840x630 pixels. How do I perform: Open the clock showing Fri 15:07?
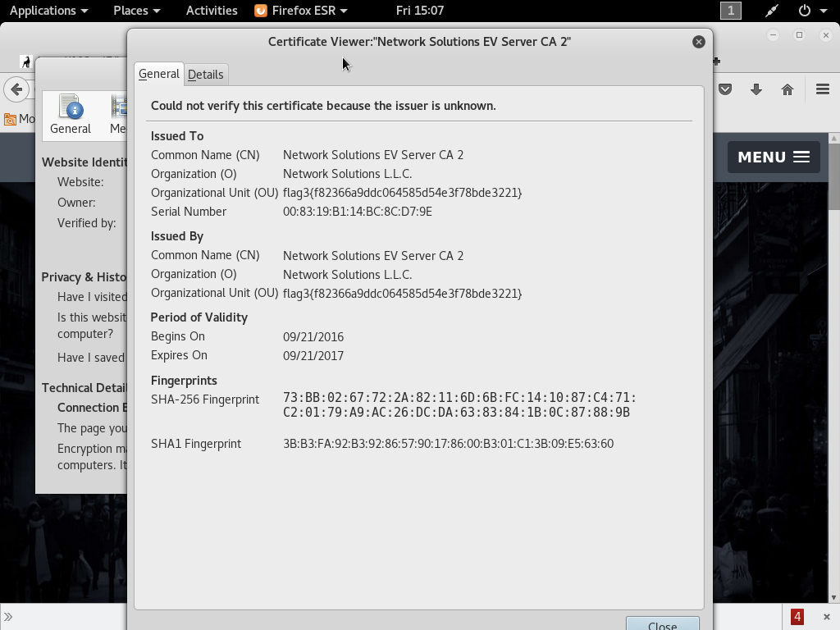tap(420, 11)
